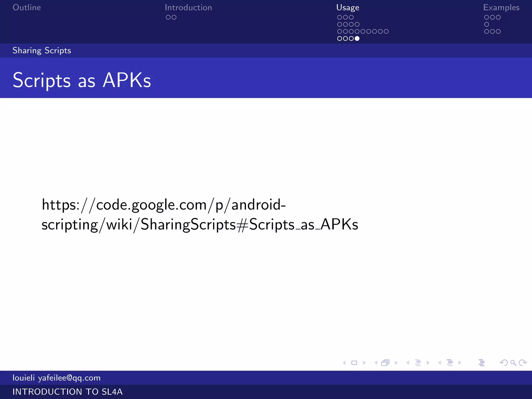This screenshot has width=532, height=399.
Task: Select fourth dot in Usage's second row
Action: (x=357, y=24)
